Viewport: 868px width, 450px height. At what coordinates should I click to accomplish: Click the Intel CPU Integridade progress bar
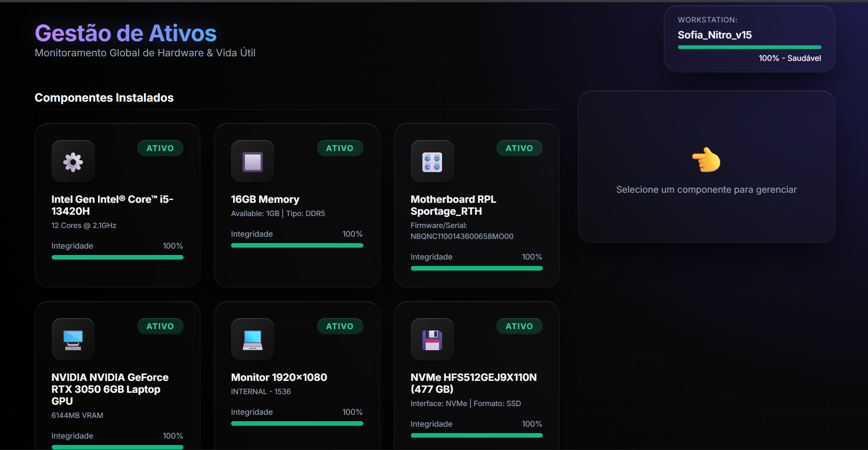pos(117,257)
